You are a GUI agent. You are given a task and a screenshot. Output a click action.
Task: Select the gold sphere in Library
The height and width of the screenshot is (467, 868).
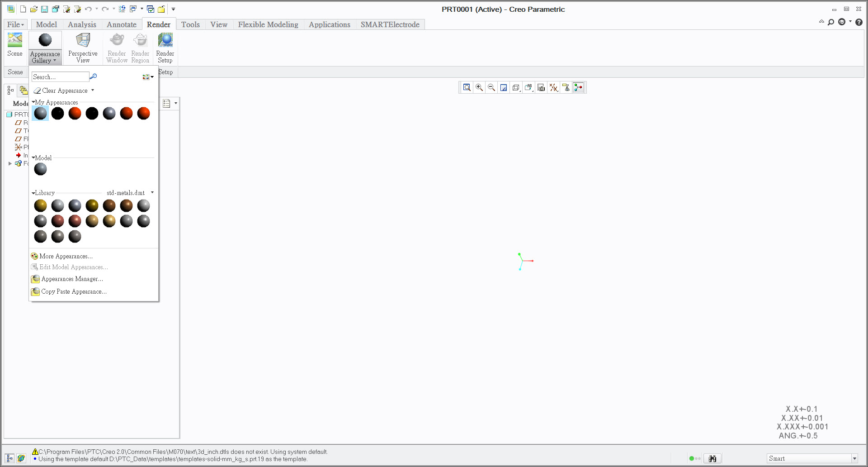point(40,206)
